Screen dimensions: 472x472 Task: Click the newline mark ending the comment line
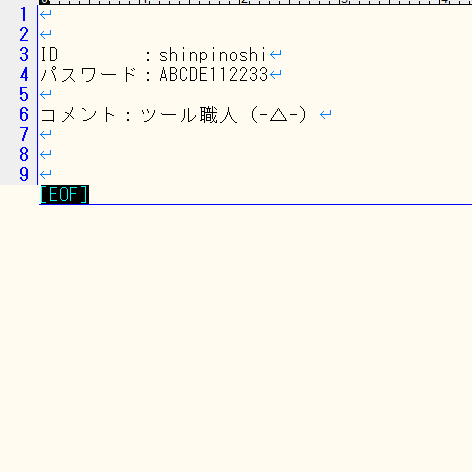pyautogui.click(x=326, y=115)
